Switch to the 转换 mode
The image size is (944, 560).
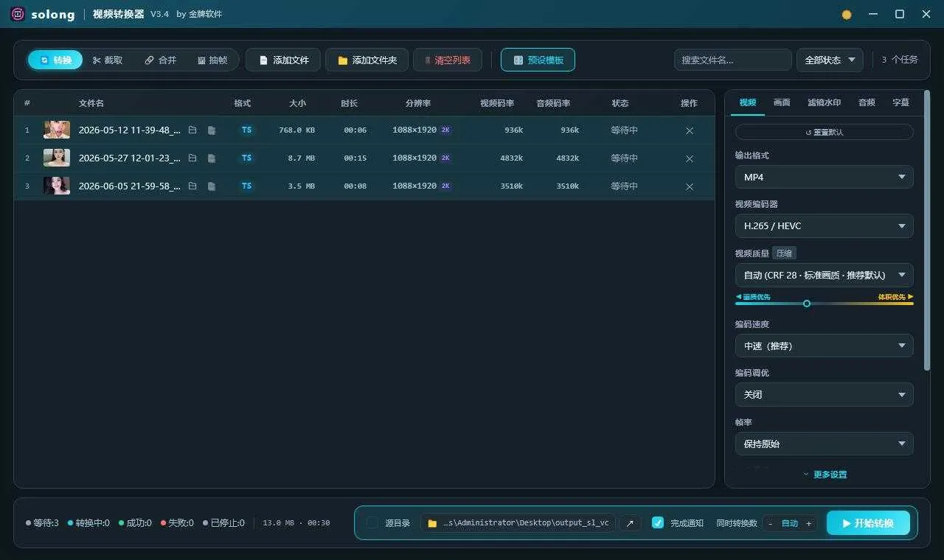point(55,60)
